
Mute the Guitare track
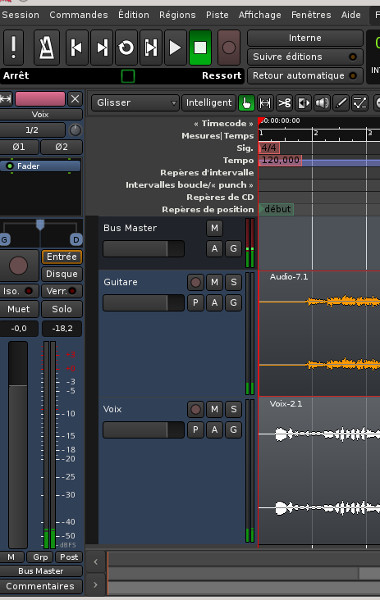pyautogui.click(x=214, y=282)
